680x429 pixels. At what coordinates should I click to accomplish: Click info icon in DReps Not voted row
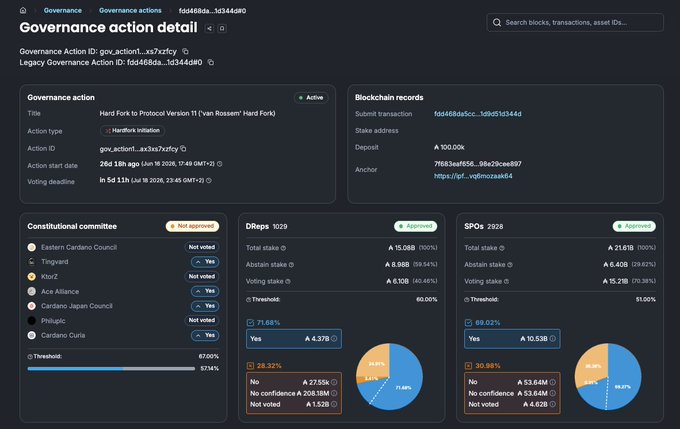tap(334, 404)
